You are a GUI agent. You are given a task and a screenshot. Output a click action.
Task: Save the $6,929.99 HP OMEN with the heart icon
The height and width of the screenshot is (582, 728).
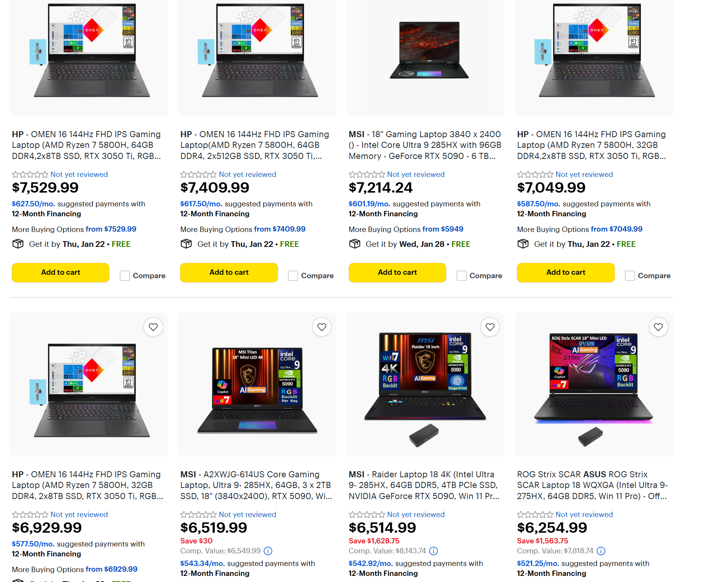153,327
